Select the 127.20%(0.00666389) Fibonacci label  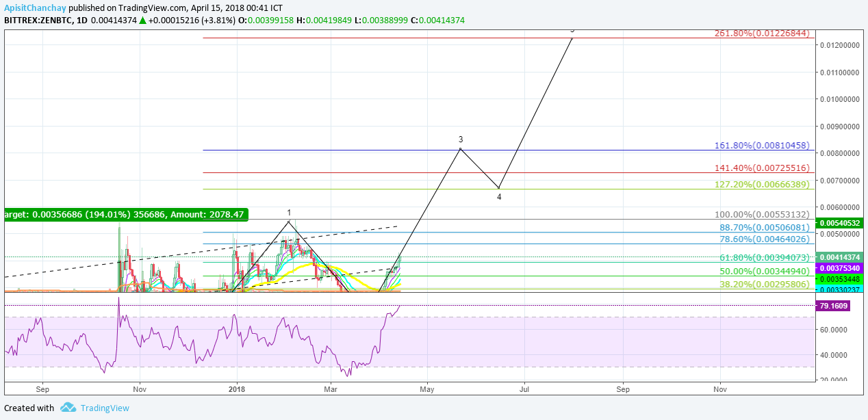(x=762, y=184)
